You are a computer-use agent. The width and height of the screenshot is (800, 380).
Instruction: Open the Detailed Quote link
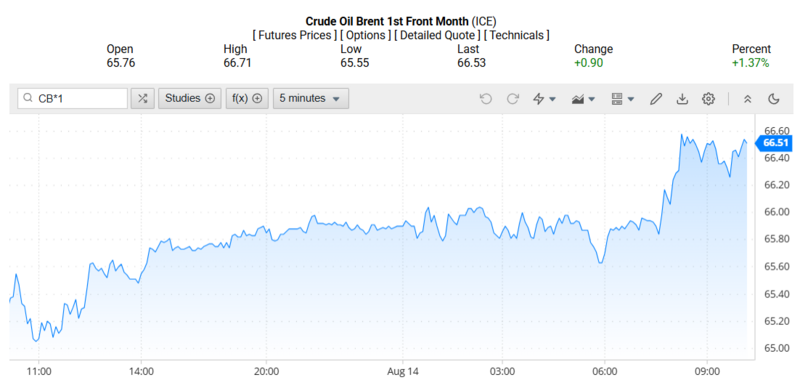(437, 35)
